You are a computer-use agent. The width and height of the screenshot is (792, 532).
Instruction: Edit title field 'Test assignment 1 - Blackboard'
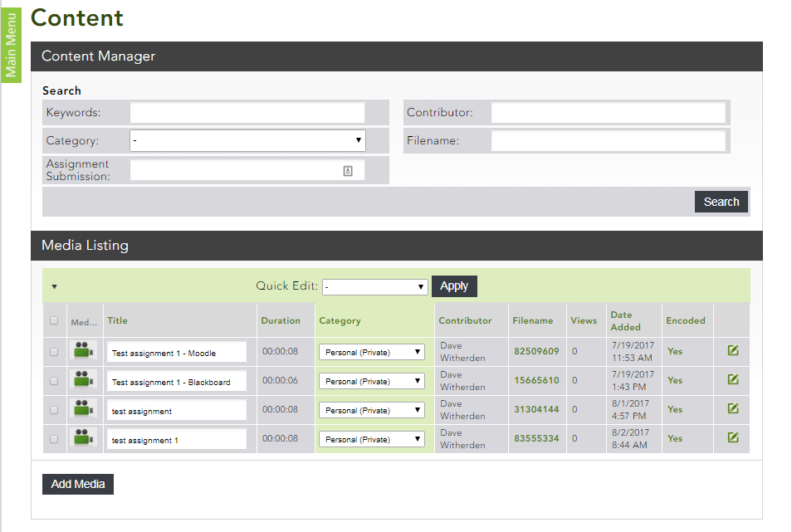coord(176,381)
